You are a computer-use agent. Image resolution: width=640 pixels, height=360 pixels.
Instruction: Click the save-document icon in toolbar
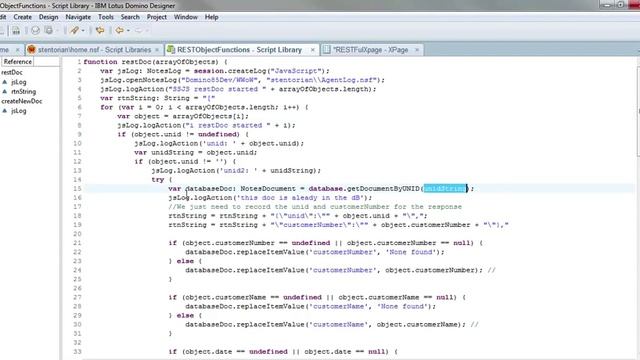[x=16, y=31]
